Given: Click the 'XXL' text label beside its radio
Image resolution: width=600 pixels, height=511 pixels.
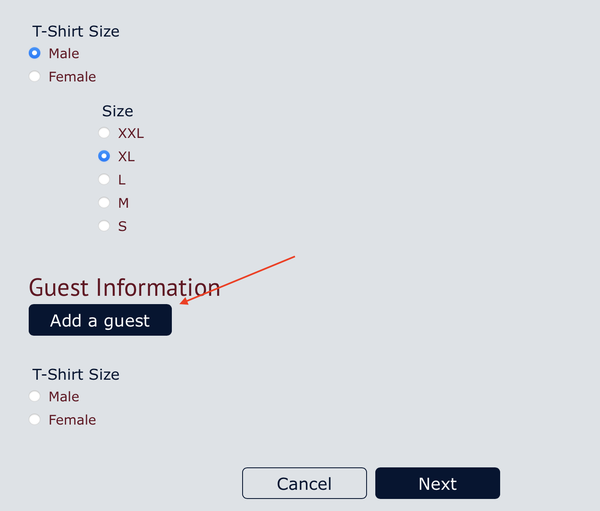Looking at the screenshot, I should coord(132,133).
